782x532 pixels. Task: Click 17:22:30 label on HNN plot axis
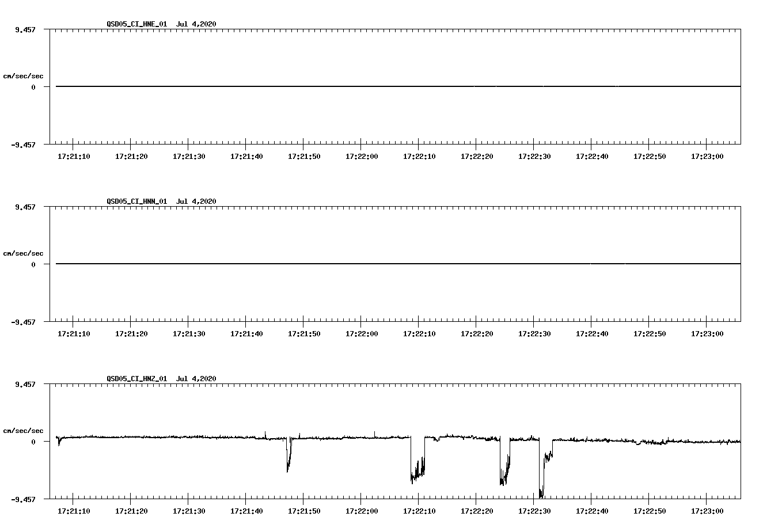coord(534,334)
